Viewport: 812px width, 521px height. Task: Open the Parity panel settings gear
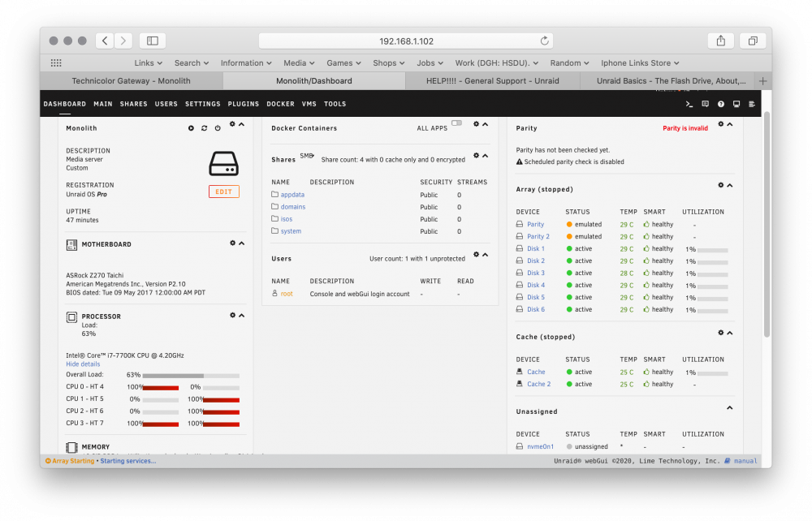click(720, 124)
